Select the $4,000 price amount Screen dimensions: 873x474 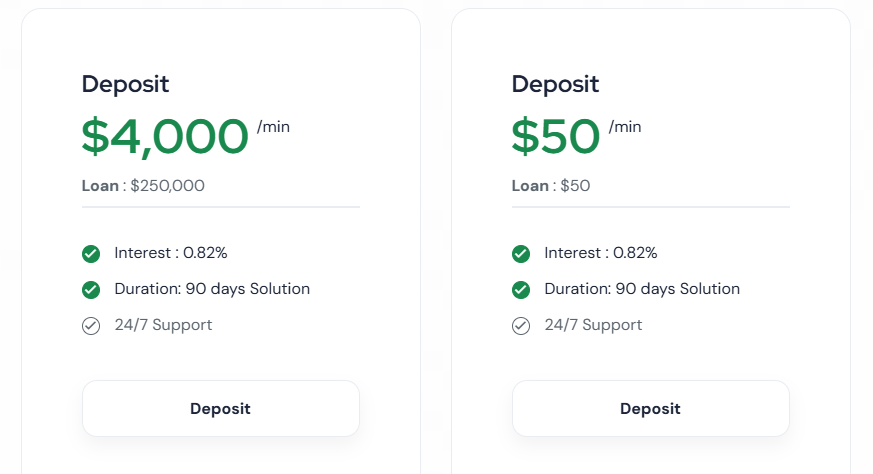(x=165, y=137)
